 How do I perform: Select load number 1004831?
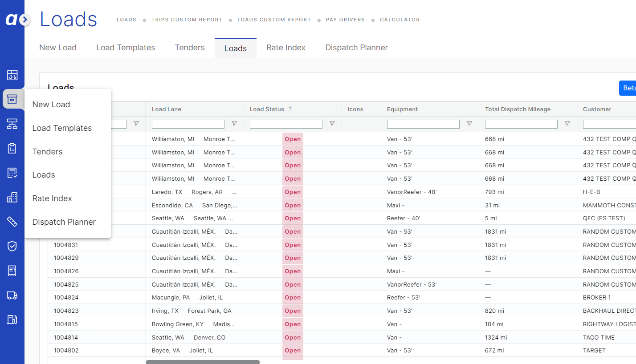(x=66, y=245)
